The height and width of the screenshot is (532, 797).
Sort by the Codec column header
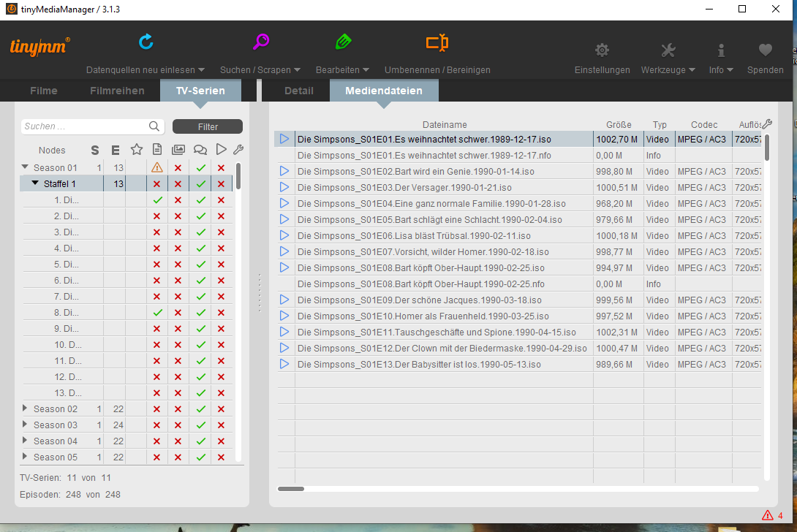(704, 125)
